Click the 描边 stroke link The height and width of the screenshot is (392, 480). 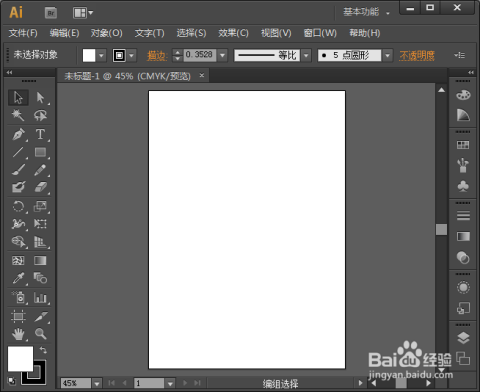[x=157, y=55]
